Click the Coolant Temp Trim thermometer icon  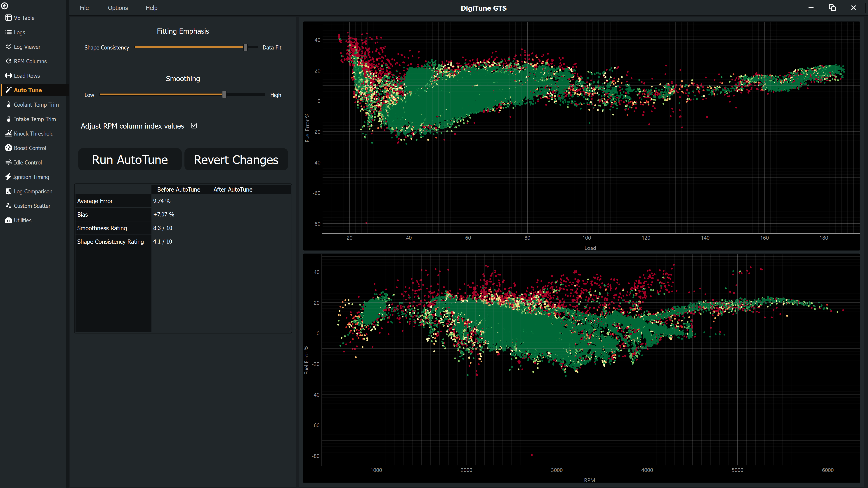click(8, 104)
